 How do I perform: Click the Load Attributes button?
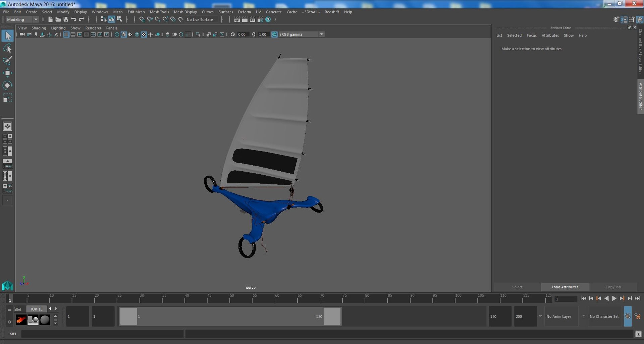pos(565,287)
